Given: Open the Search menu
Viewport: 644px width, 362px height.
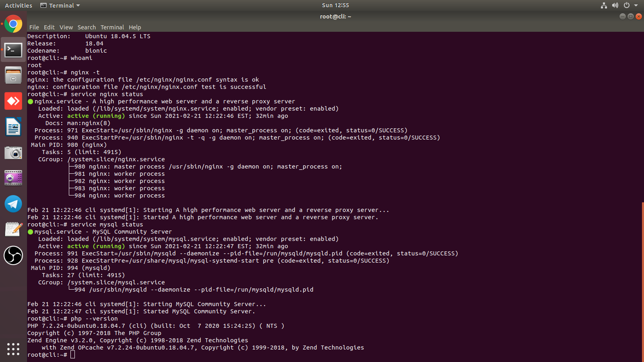Looking at the screenshot, I should pos(87,27).
